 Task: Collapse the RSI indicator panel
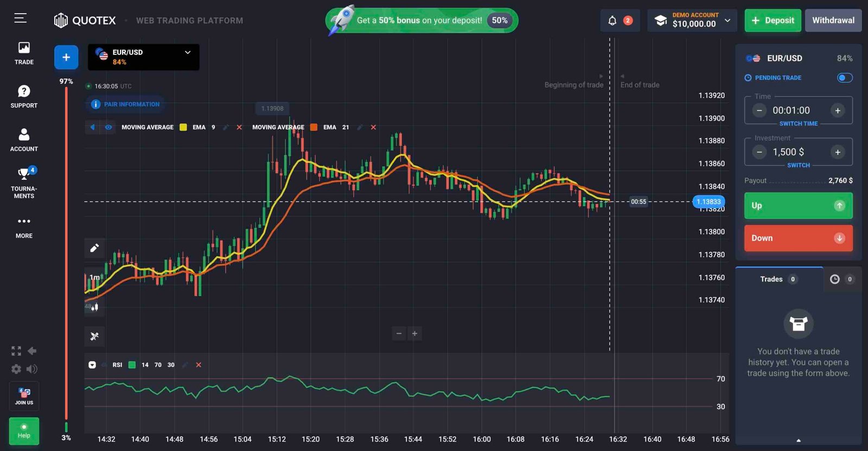point(92,365)
